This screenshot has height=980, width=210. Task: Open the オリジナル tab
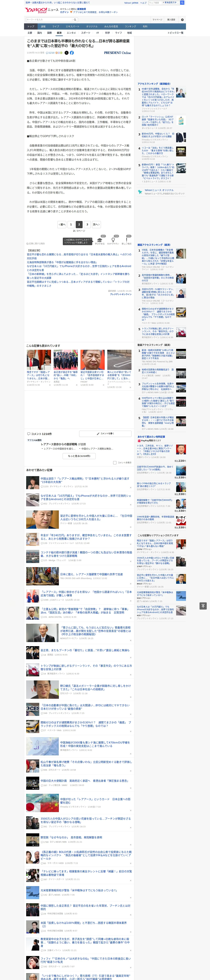click(x=92, y=27)
